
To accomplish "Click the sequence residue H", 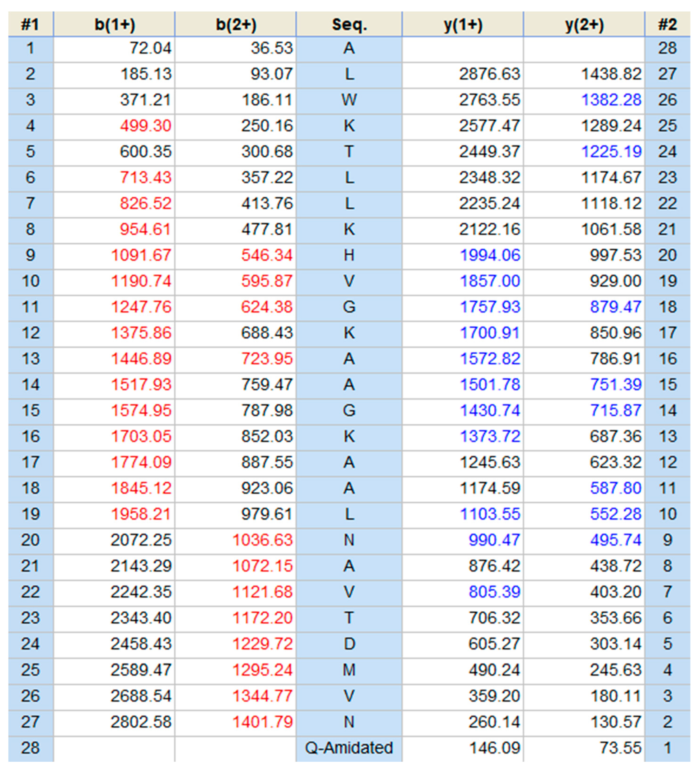I will (349, 255).
